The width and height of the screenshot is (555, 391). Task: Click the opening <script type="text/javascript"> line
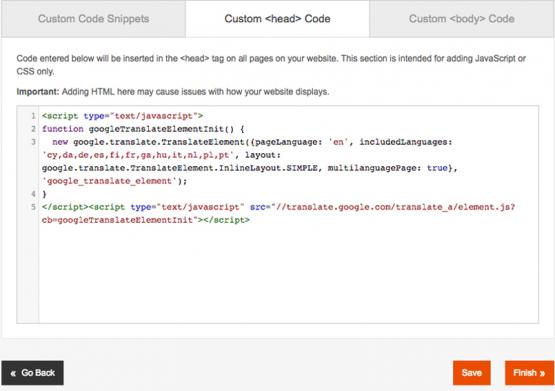tap(122, 116)
